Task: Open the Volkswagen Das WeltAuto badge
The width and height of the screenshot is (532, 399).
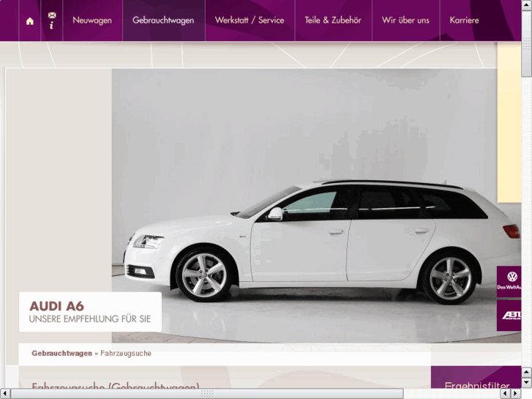Action: (509, 281)
